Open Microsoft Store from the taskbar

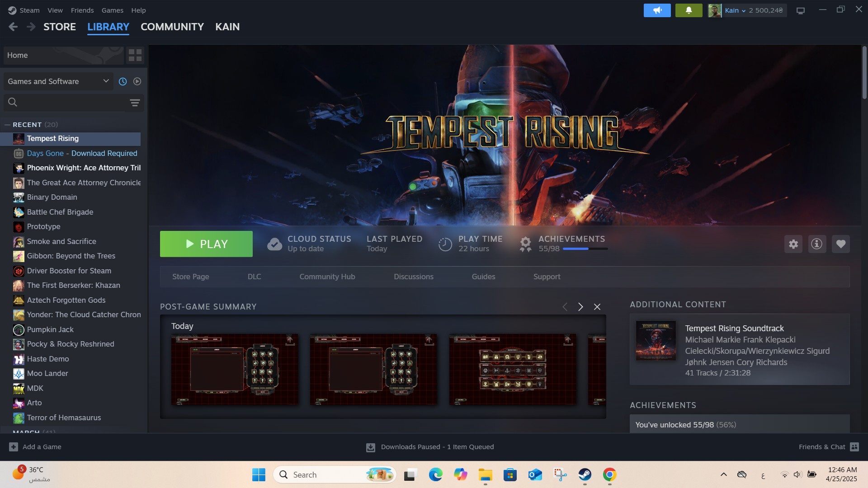(x=510, y=475)
